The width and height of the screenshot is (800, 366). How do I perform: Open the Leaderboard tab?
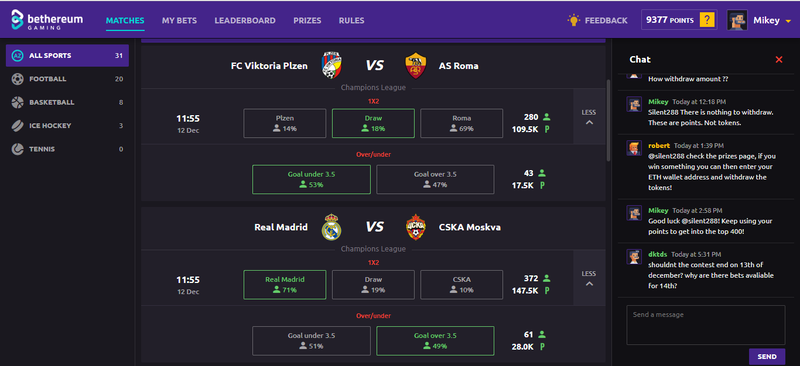click(x=245, y=20)
